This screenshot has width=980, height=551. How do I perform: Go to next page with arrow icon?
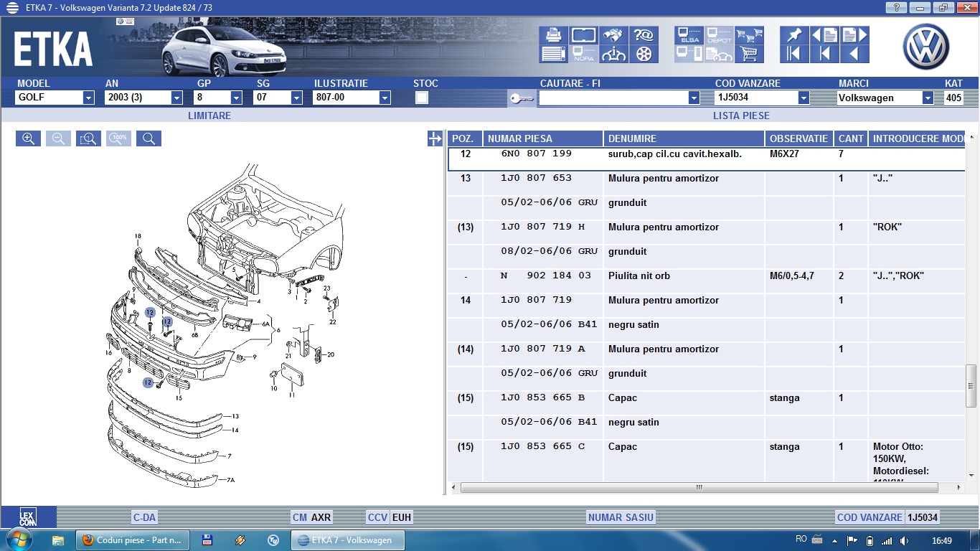click(x=854, y=35)
